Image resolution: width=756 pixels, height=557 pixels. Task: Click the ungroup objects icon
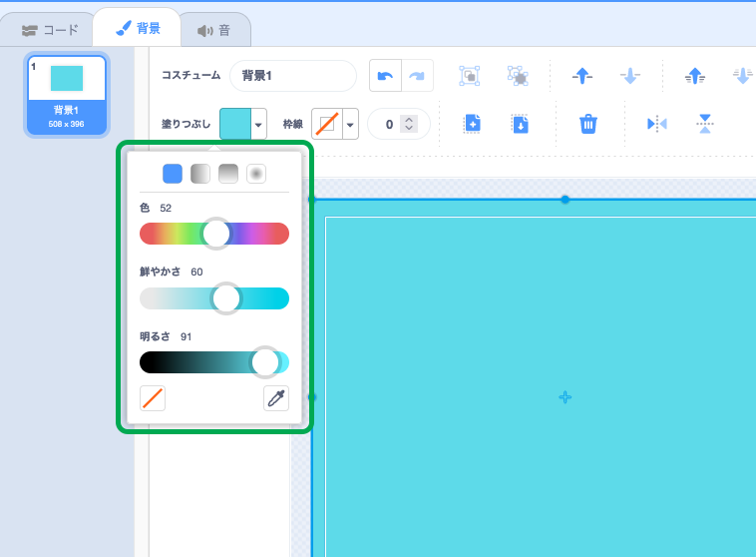[518, 76]
